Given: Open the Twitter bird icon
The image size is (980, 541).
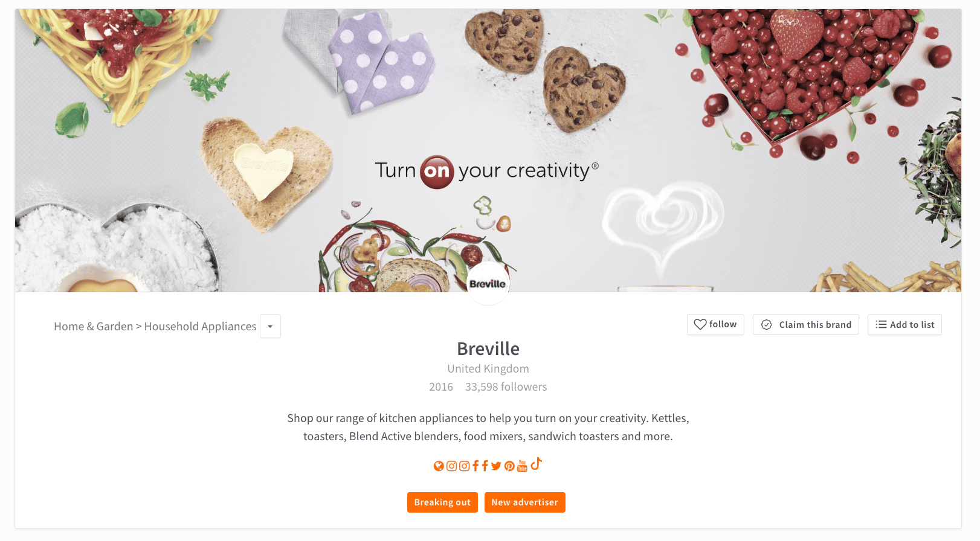Looking at the screenshot, I should (496, 466).
